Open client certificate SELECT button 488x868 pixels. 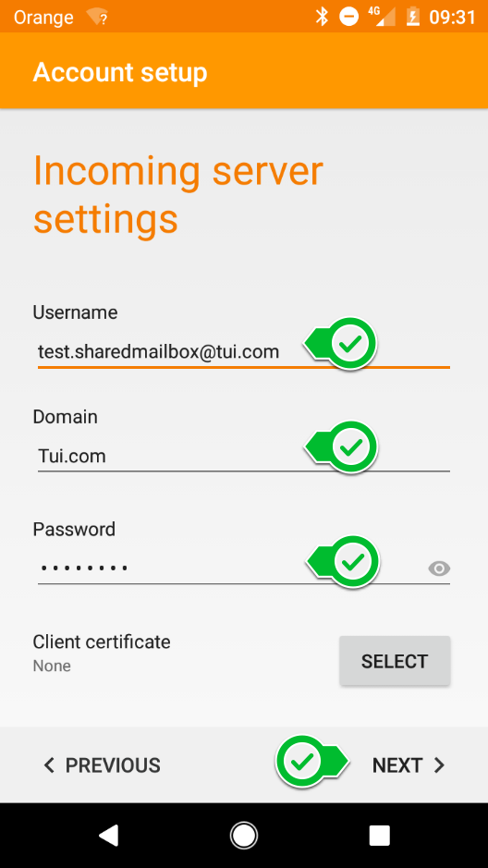(395, 661)
